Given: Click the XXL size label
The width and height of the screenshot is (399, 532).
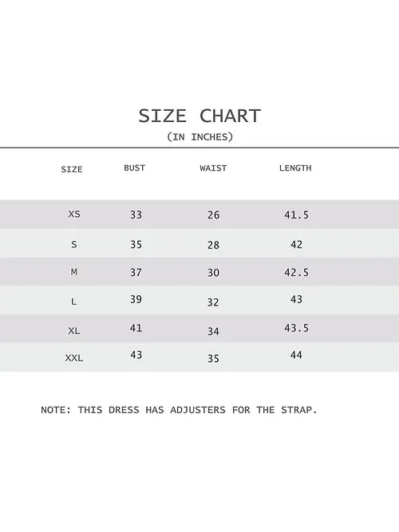Looking at the screenshot, I should tap(74, 358).
